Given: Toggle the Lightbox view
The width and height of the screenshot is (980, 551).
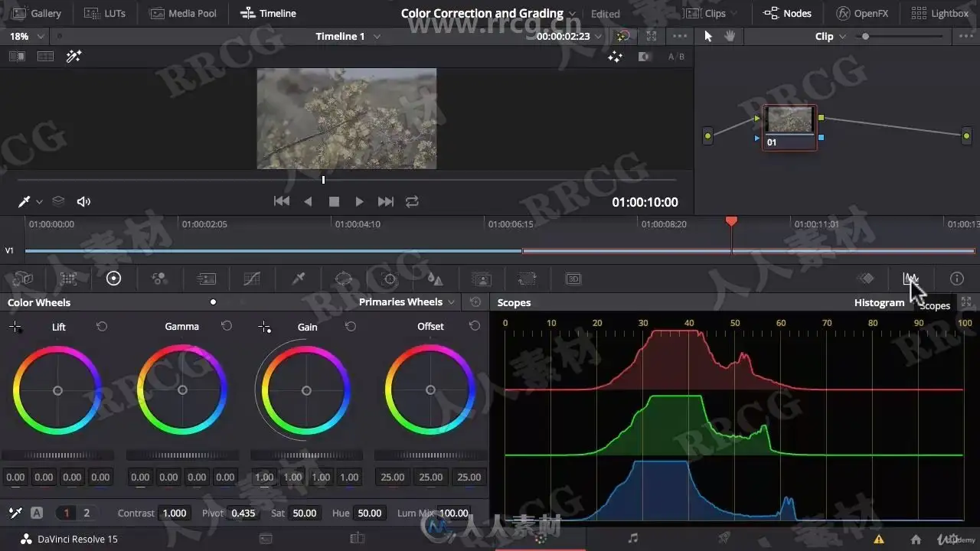Looking at the screenshot, I should 940,13.
